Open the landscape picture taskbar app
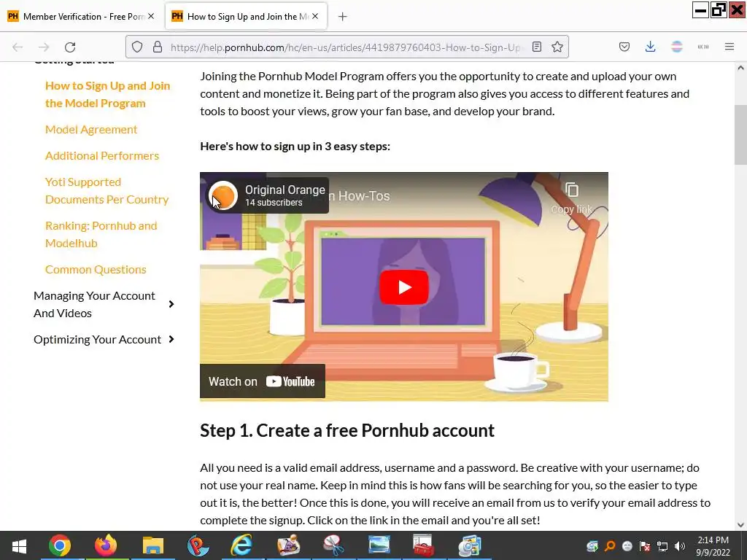Image resolution: width=747 pixels, height=560 pixels. click(379, 545)
